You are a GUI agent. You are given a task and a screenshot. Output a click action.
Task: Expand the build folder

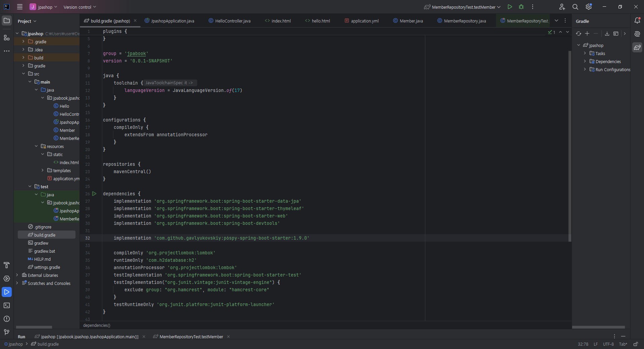tap(23, 58)
